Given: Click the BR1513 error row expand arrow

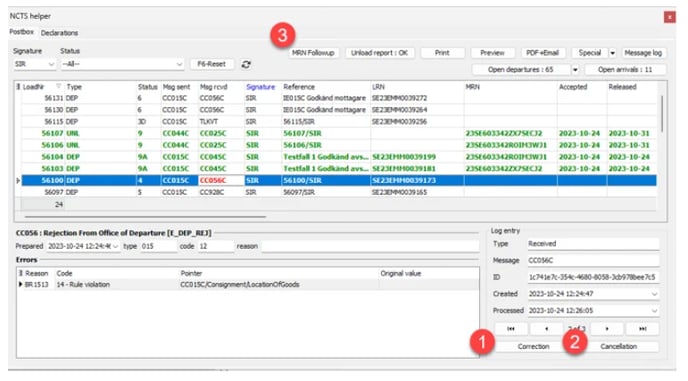Looking at the screenshot, I should pyautogui.click(x=20, y=284).
